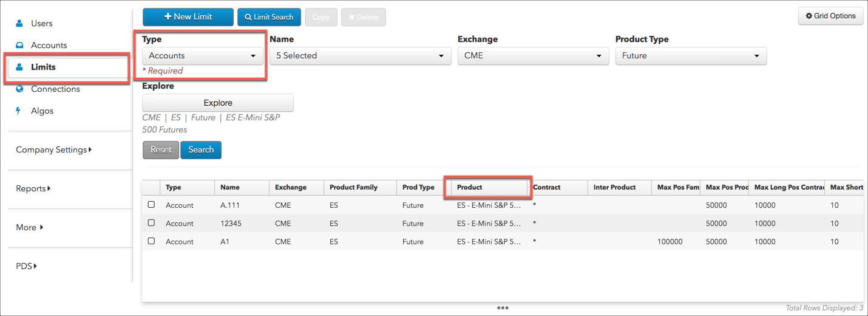Screen dimensions: 868x316
Task: Click the Delete button
Action: click(x=364, y=17)
